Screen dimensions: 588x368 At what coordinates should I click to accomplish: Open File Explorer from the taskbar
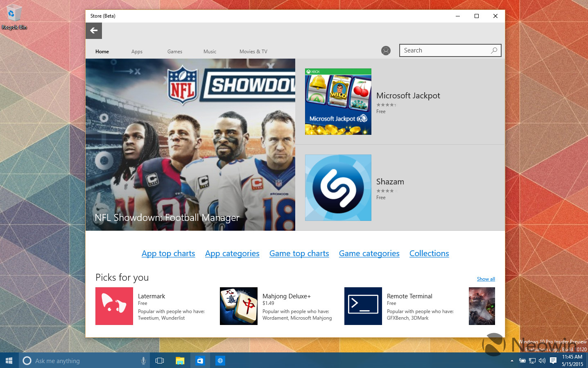180,361
